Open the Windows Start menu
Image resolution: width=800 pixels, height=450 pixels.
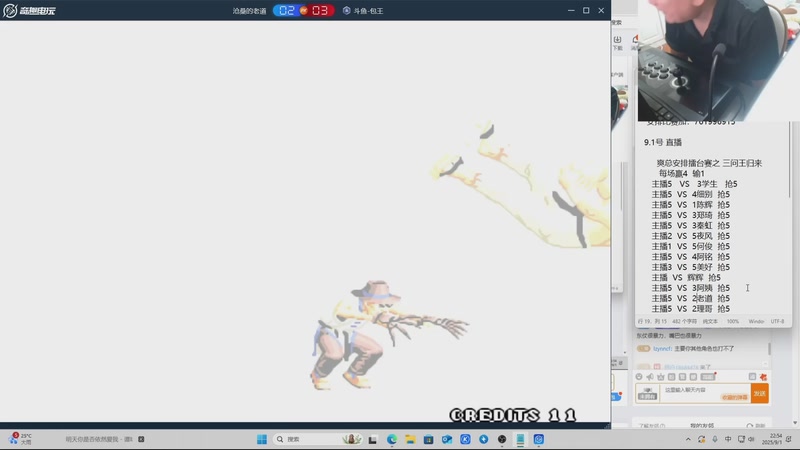coord(262,439)
